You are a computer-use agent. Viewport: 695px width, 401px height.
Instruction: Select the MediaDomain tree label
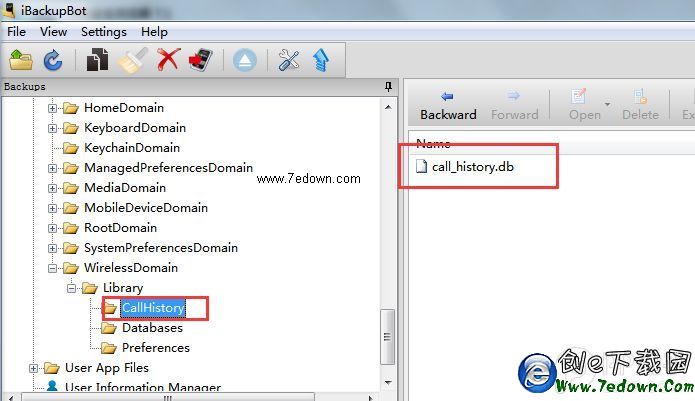coord(125,187)
